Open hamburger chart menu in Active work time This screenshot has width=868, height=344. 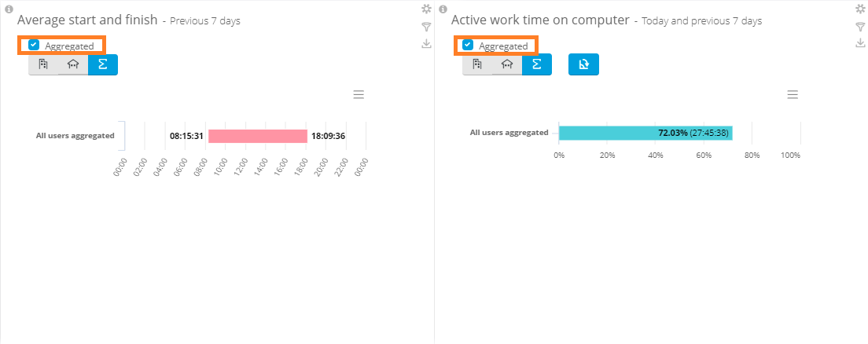[x=793, y=94]
